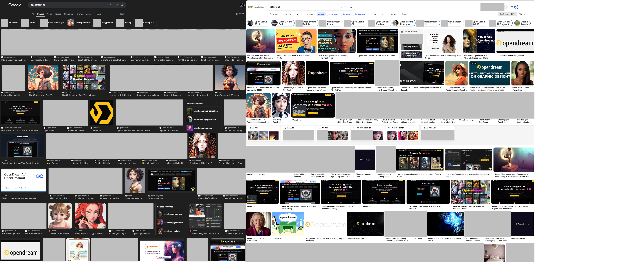Clear the Google search box with the X icon

(103, 5)
